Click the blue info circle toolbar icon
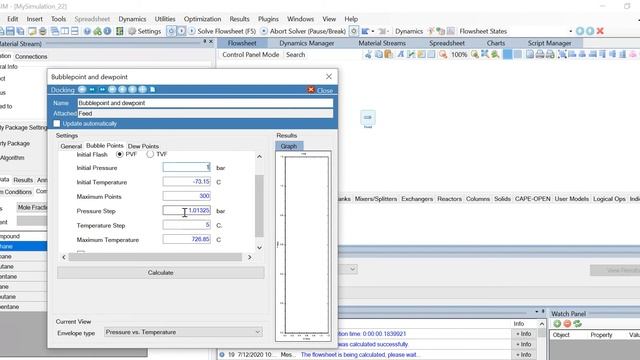This screenshot has width=640, height=360. (x=107, y=31)
